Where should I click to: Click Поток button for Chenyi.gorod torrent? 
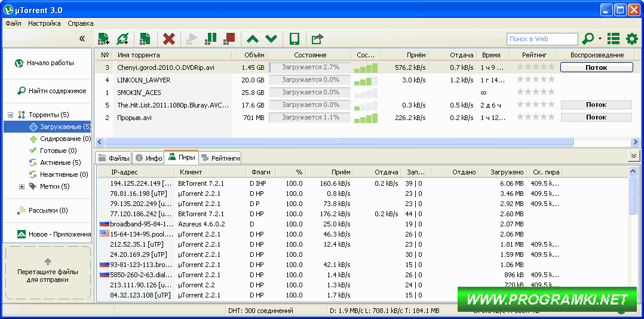596,68
